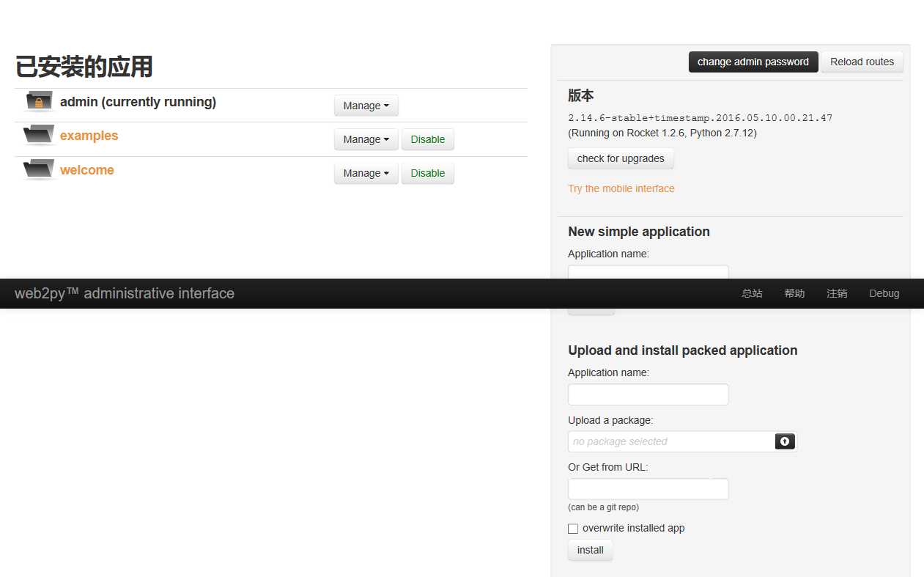
Task: Expand Manage dropdown for examples app
Action: pyautogui.click(x=366, y=139)
